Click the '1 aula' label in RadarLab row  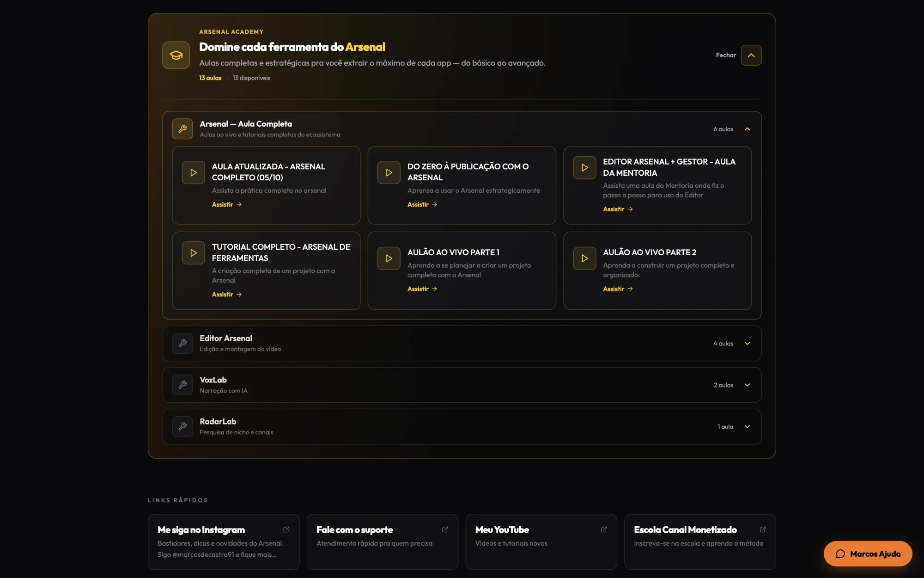(725, 427)
